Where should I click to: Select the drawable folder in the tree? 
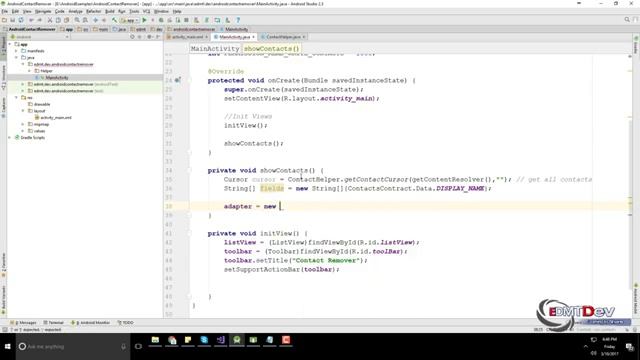(x=42, y=104)
